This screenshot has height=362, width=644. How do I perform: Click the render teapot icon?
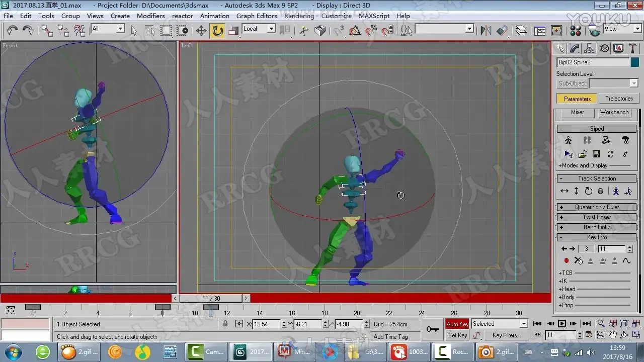(595, 31)
